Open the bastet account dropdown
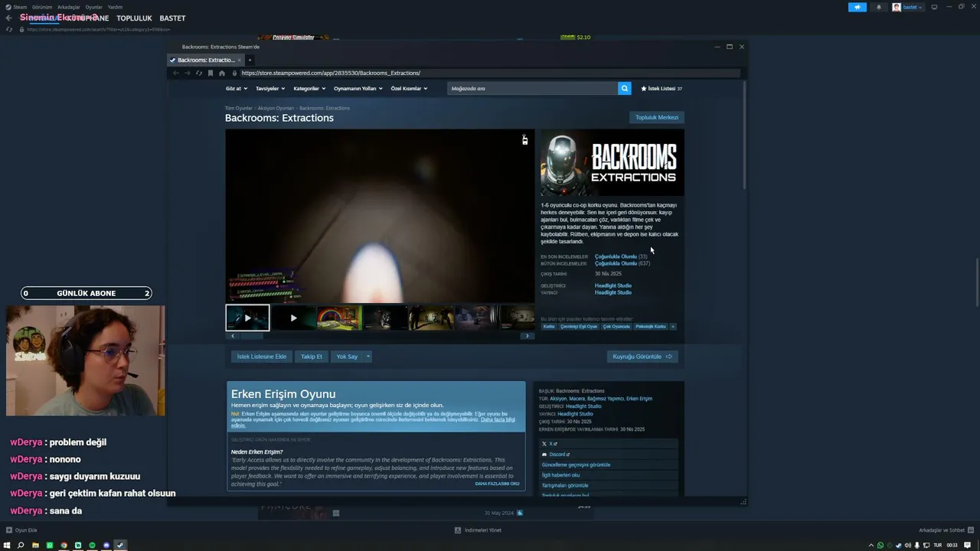Screen dimensions: 980x551 tap(907, 7)
